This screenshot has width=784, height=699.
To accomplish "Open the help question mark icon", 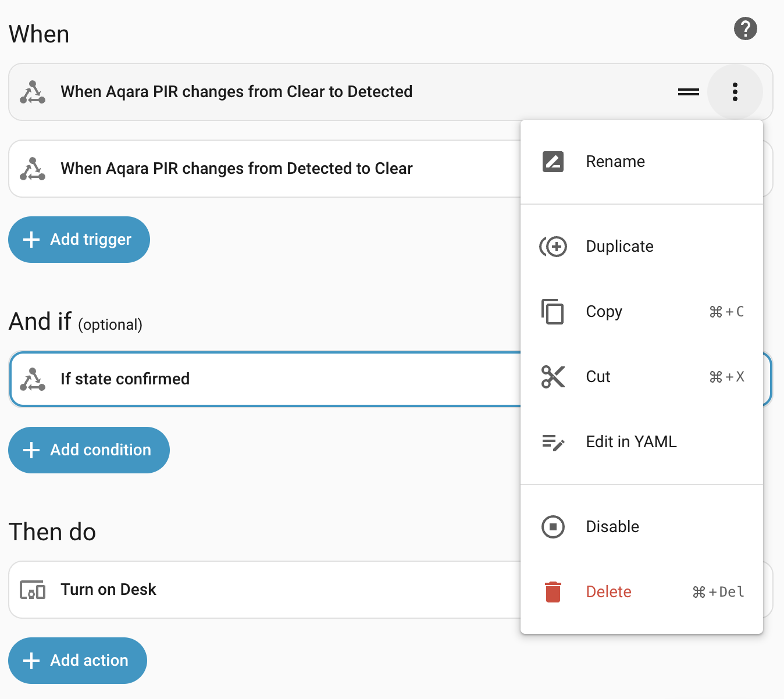I will [745, 28].
